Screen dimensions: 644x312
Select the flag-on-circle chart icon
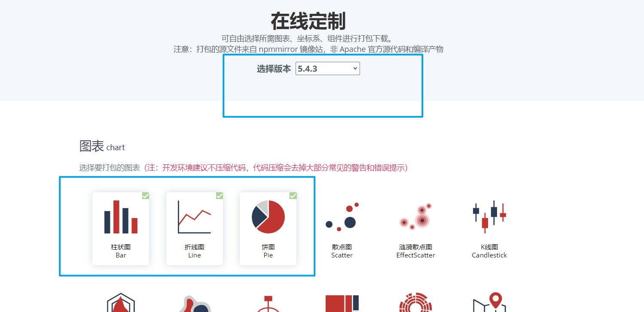click(x=268, y=303)
